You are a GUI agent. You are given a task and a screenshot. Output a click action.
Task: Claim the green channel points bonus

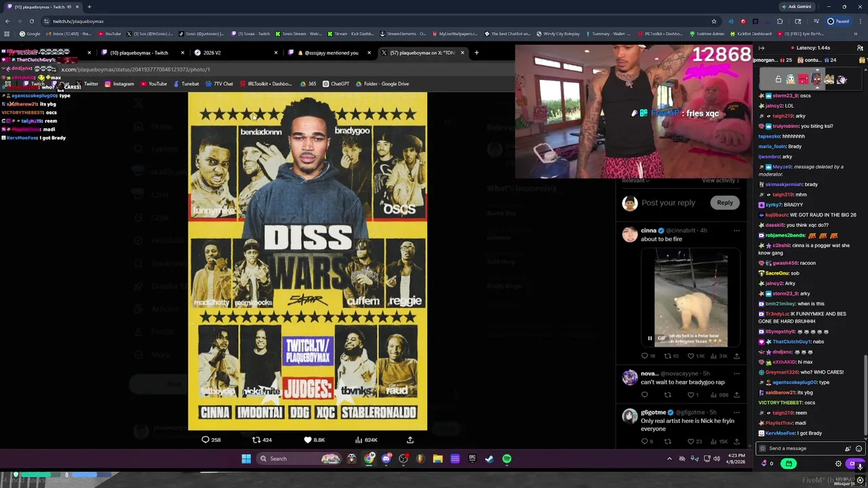tap(789, 464)
